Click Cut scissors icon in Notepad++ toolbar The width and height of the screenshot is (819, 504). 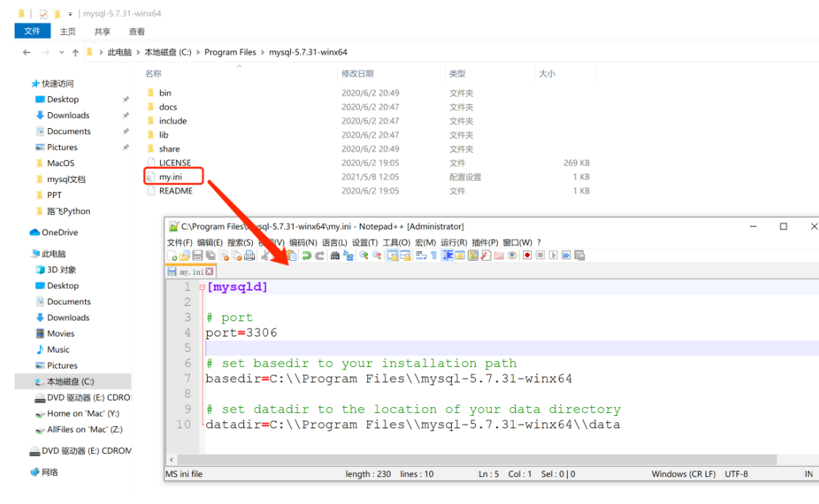(x=265, y=256)
